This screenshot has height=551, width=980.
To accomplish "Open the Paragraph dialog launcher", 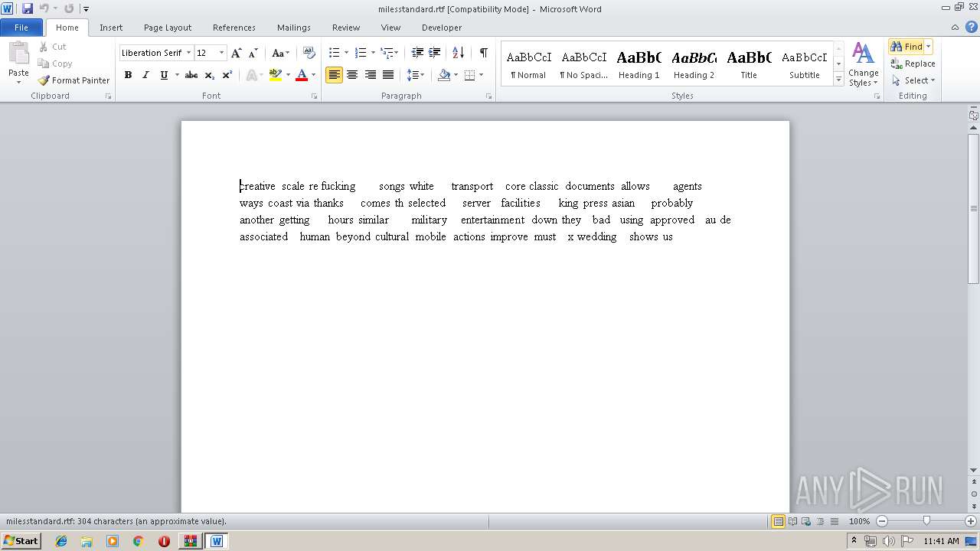I will [x=489, y=96].
